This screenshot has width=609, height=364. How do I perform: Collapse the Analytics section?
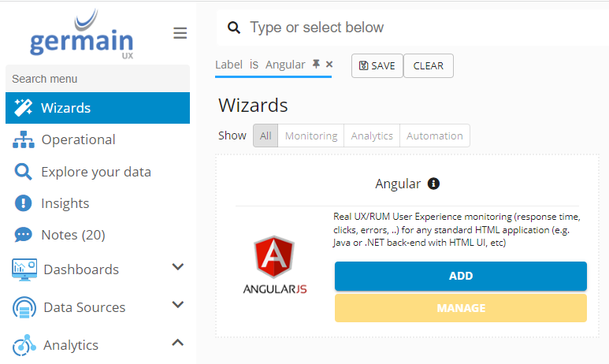(178, 344)
